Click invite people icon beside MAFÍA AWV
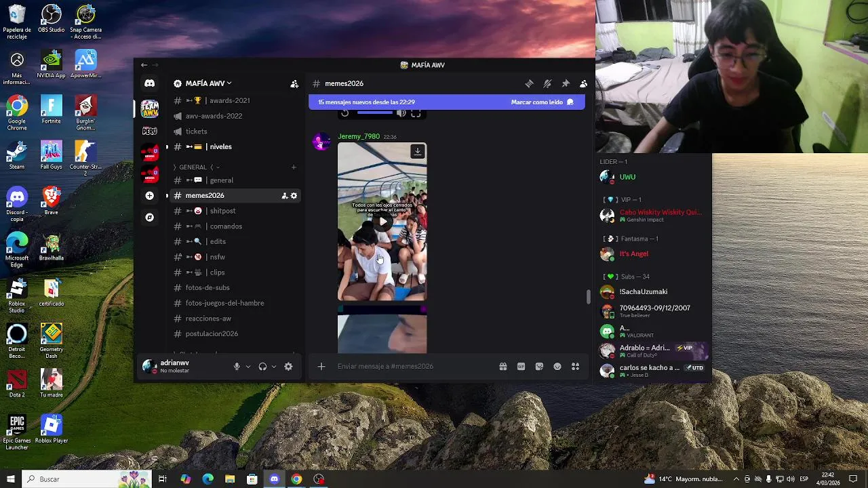This screenshot has height=488, width=868. [x=294, y=84]
